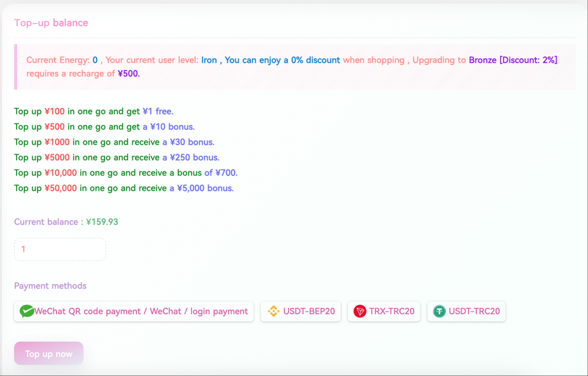Select the yellow Binance diamond icon
The height and width of the screenshot is (376, 588).
coord(273,311)
